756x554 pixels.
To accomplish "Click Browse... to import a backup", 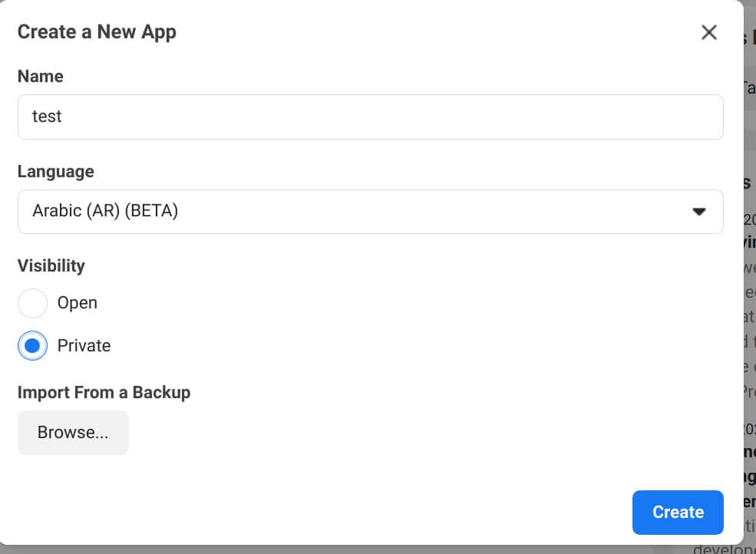I will [x=73, y=433].
